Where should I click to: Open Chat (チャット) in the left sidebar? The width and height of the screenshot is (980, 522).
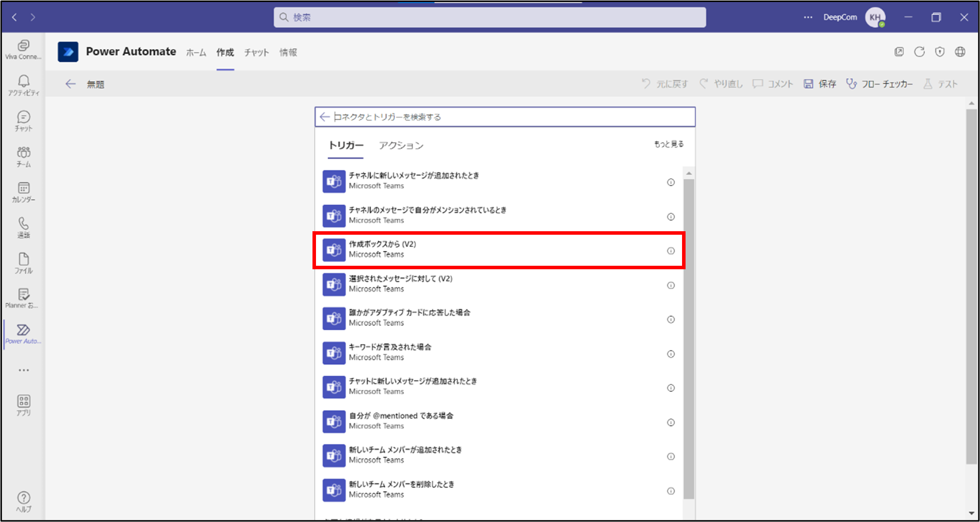pyautogui.click(x=23, y=121)
